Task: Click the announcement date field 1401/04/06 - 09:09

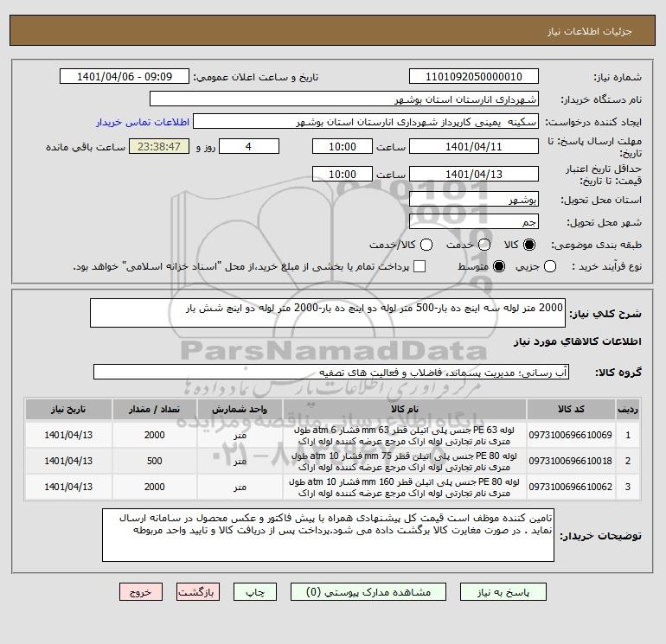Action: click(125, 76)
